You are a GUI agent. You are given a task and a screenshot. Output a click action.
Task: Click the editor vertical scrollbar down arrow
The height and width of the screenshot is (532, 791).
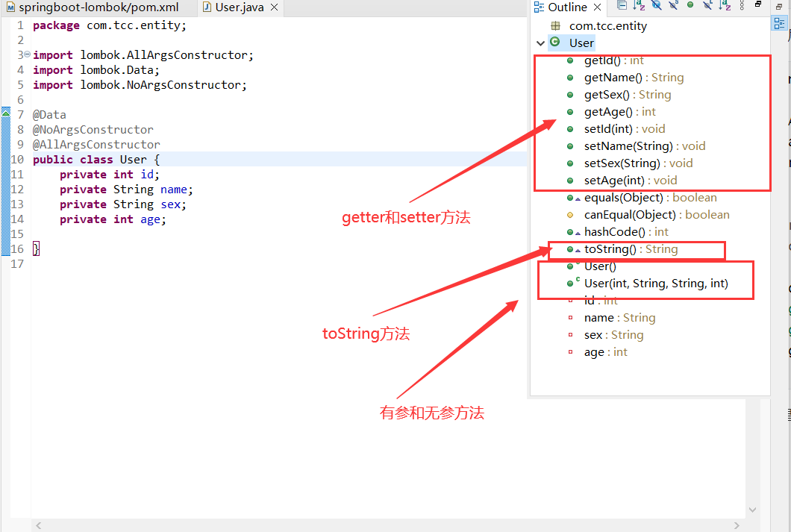point(752,510)
